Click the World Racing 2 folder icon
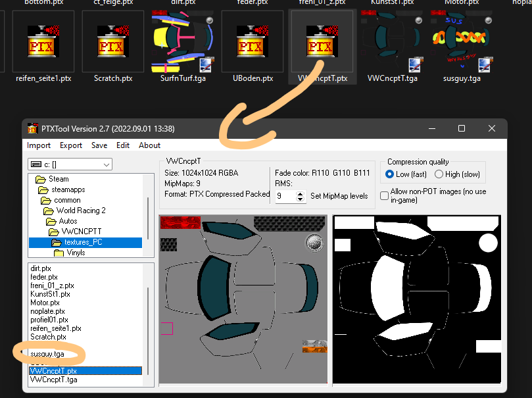The width and height of the screenshot is (532, 398). [49, 211]
